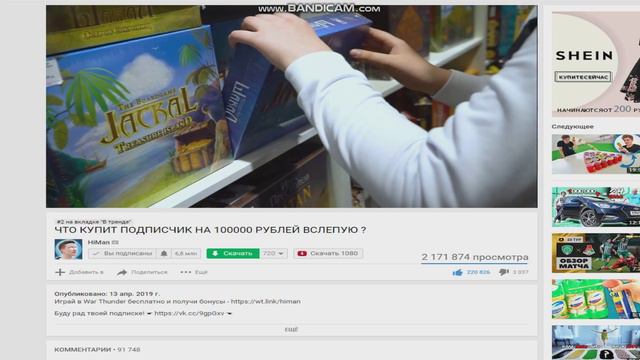This screenshot has height=360, width=640.
Task: Open the 'Ещё' three-dots menu
Action: point(194,272)
